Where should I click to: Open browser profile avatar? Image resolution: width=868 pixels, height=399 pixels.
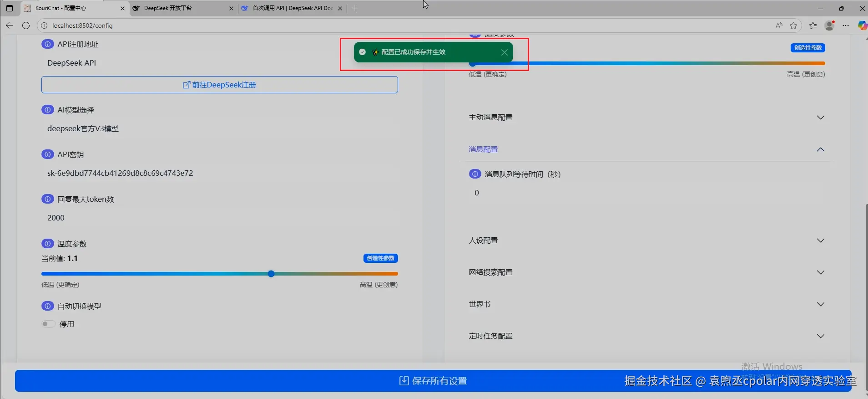click(830, 26)
